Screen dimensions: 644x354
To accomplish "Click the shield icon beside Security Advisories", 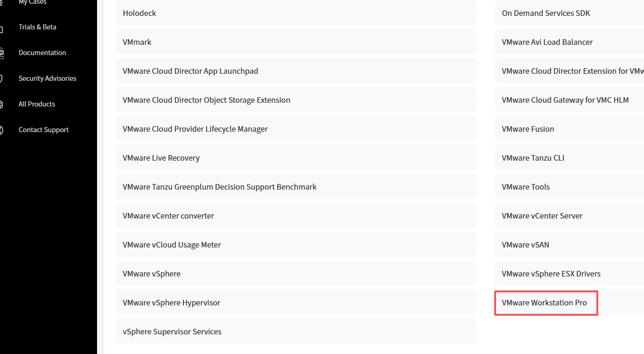I will [1, 78].
